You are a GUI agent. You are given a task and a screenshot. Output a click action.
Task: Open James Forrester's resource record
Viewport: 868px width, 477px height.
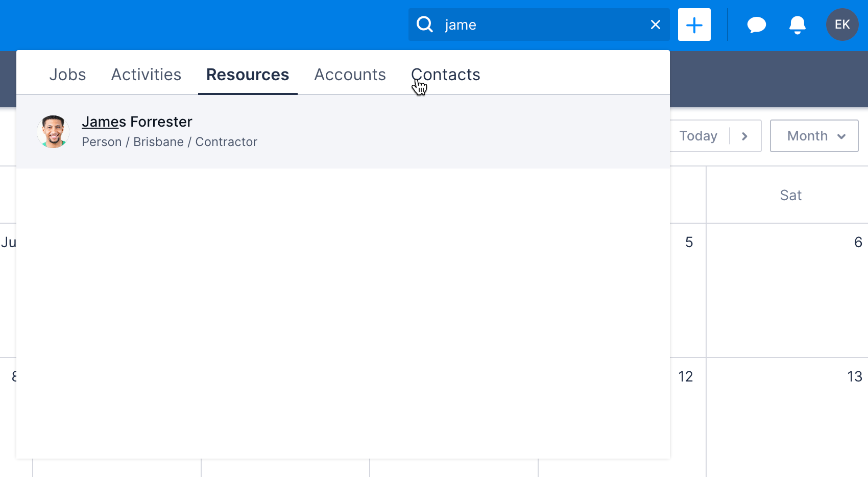tap(137, 122)
